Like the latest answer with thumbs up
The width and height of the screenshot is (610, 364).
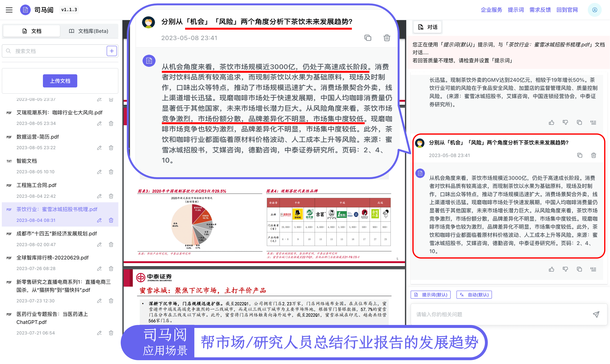click(x=551, y=269)
